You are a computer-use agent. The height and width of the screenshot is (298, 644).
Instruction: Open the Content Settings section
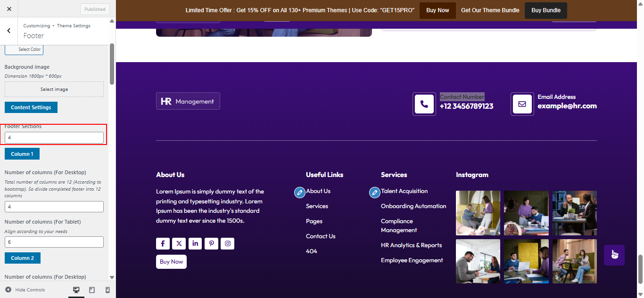31,107
